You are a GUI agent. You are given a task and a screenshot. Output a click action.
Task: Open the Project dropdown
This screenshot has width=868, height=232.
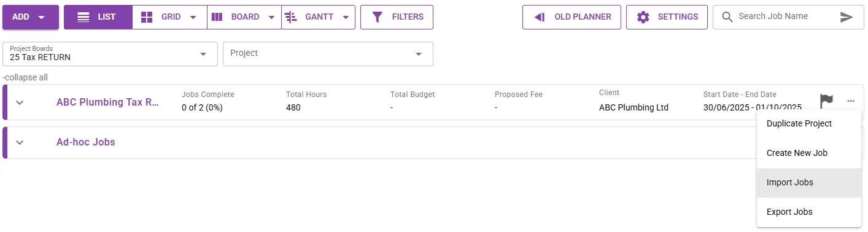click(328, 54)
